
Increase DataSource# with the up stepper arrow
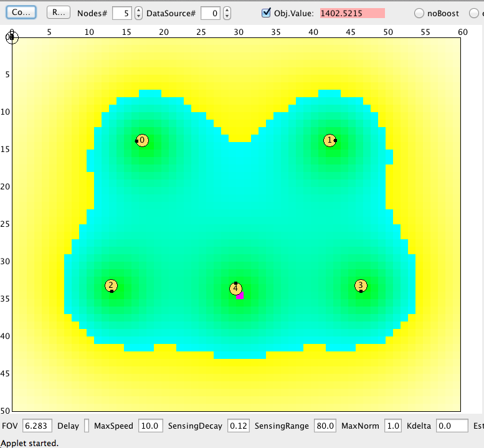(227, 10)
